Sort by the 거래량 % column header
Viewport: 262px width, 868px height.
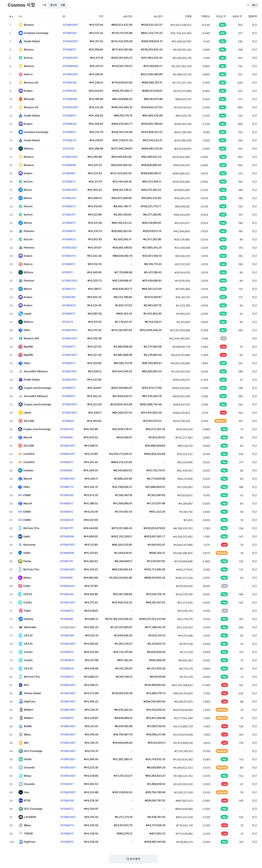tap(205, 17)
